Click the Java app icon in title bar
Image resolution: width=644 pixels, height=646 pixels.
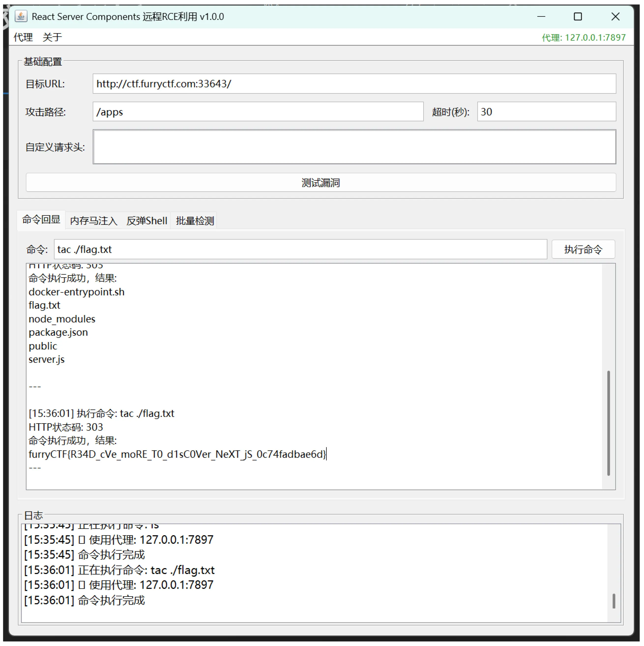[21, 16]
